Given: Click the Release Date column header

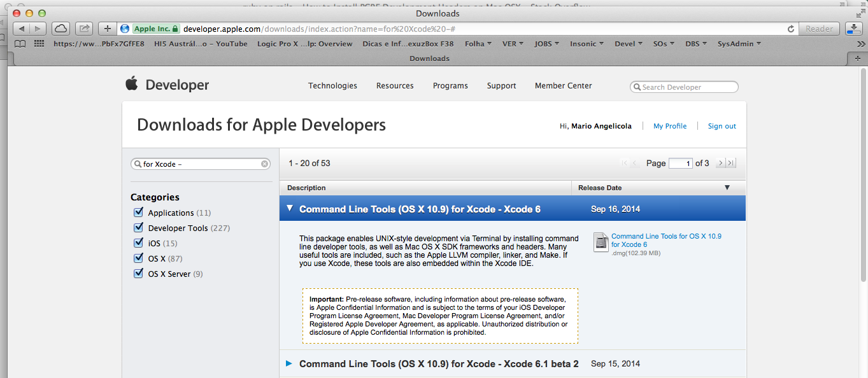Looking at the screenshot, I should click(x=658, y=188).
